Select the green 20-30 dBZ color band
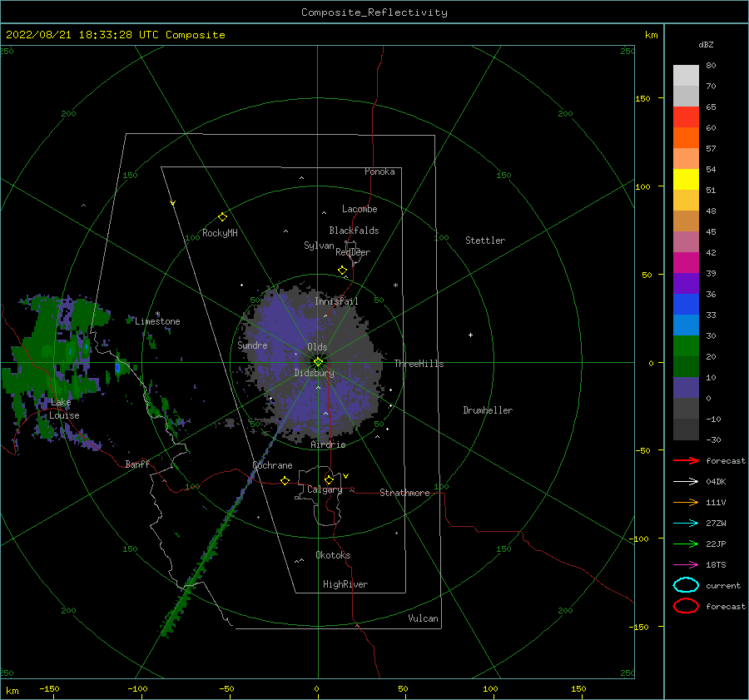 pyautogui.click(x=686, y=345)
